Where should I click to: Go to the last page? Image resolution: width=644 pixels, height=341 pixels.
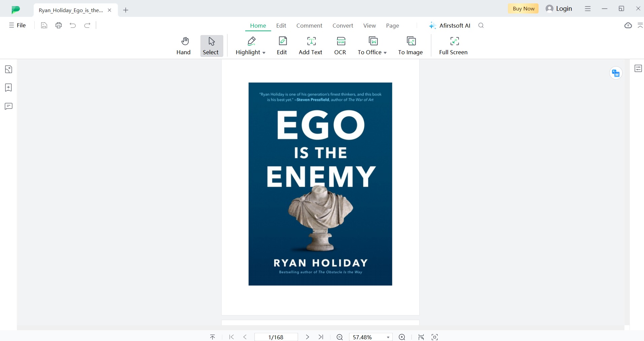click(321, 337)
